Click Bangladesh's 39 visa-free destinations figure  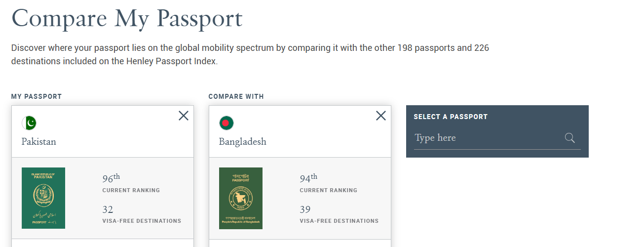point(305,209)
